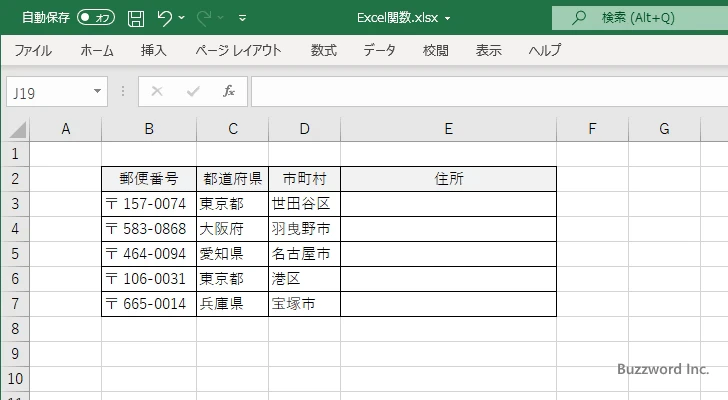728x400 pixels.
Task: Switch to the ホーム tab
Action: (97, 50)
